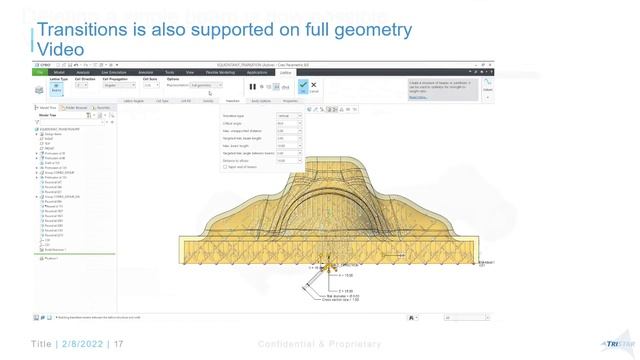Collapse the Design Items tree node
Image resolution: width=640 pixels, height=360 pixels.
(x=37, y=134)
